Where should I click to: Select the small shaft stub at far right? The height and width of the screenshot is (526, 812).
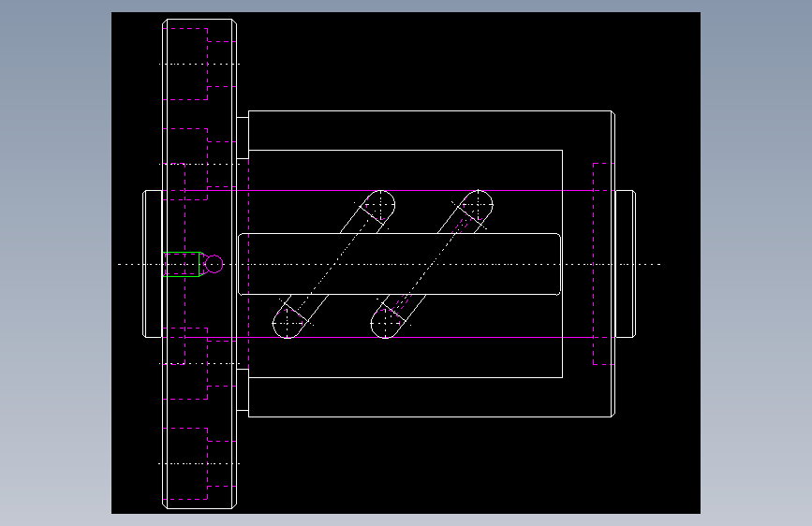pos(626,264)
